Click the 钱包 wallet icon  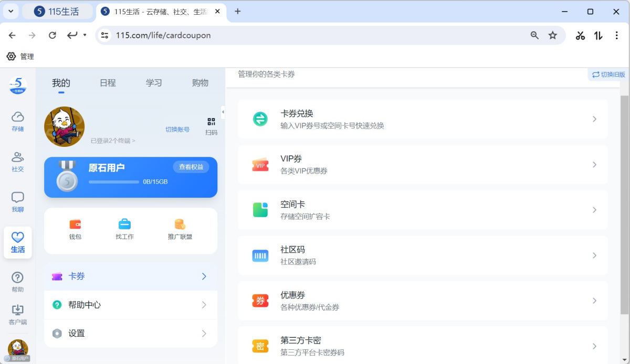tap(75, 224)
